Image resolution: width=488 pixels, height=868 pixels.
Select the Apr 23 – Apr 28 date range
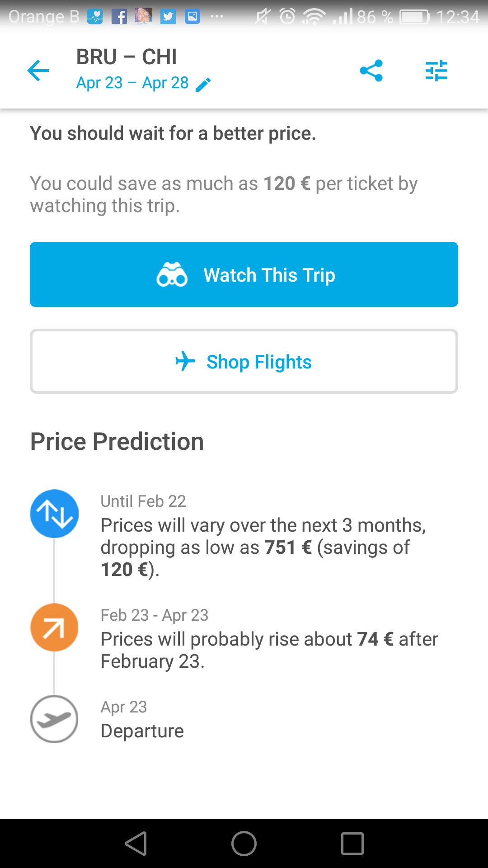tap(132, 83)
